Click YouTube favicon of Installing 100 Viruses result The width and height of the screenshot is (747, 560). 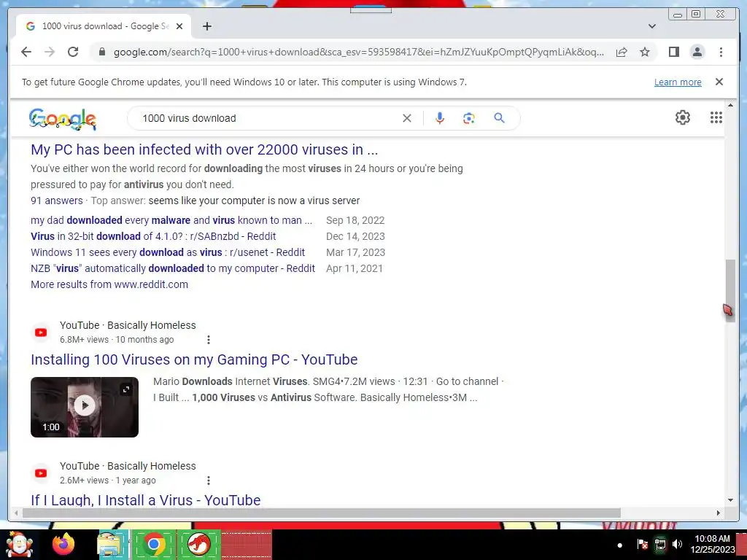pyautogui.click(x=41, y=332)
